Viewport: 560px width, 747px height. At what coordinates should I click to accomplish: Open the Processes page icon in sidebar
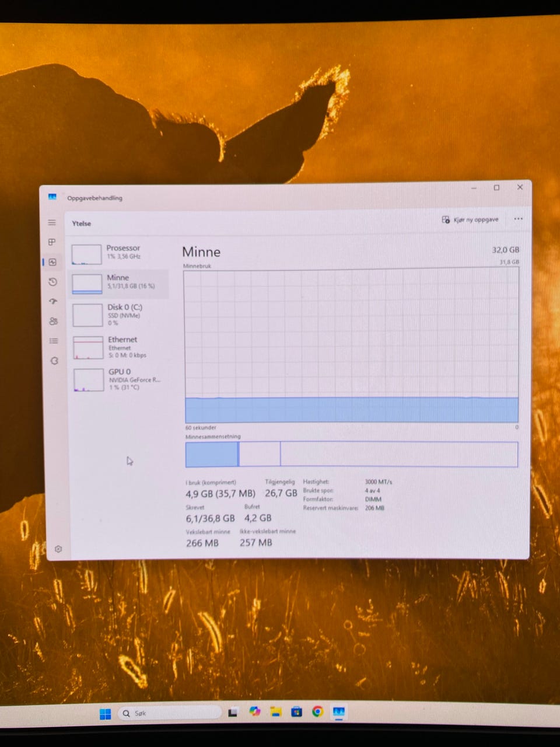[52, 242]
